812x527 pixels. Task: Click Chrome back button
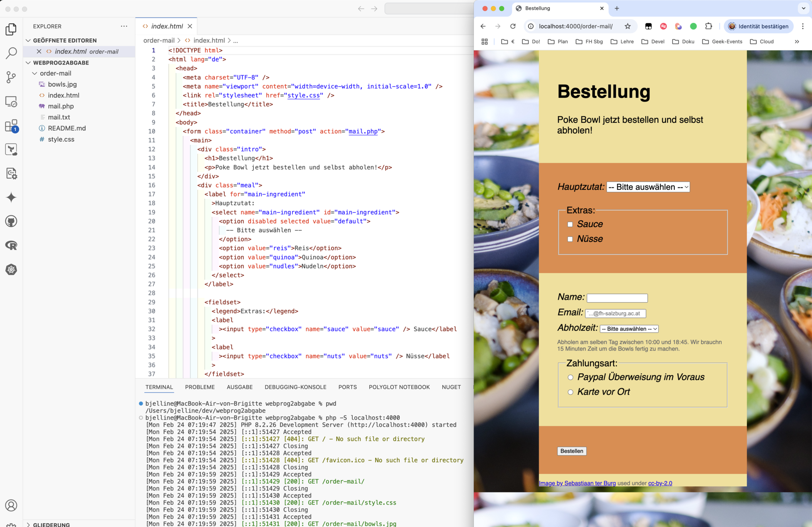tap(483, 26)
